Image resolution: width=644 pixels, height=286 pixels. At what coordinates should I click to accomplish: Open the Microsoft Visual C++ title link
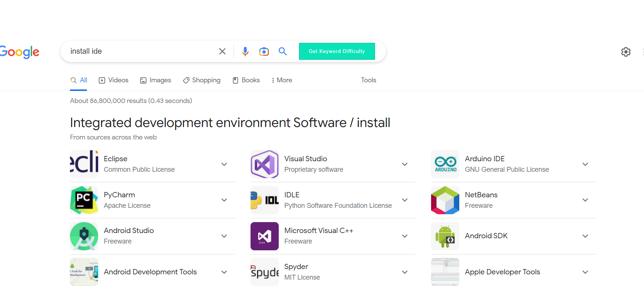tap(319, 230)
